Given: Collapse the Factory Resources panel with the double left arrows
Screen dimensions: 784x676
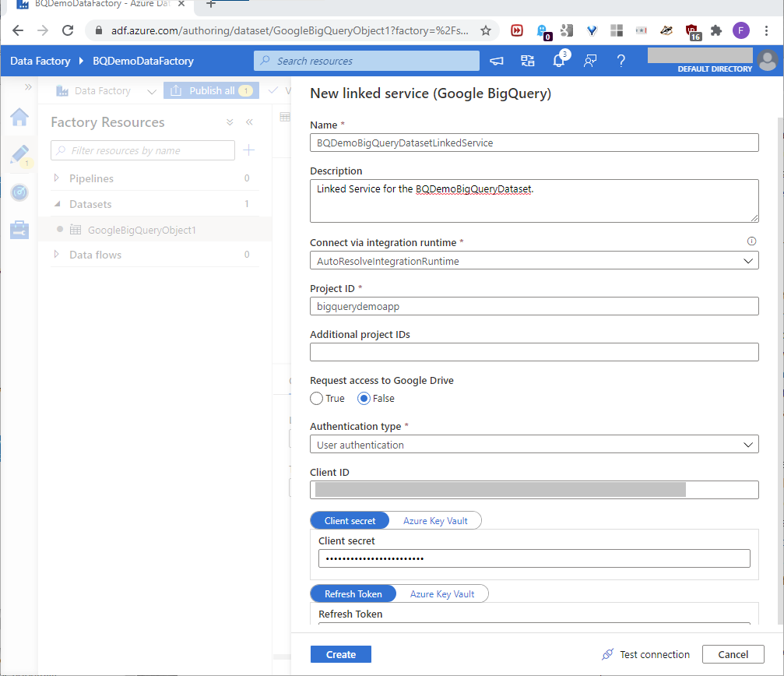Looking at the screenshot, I should [249, 122].
